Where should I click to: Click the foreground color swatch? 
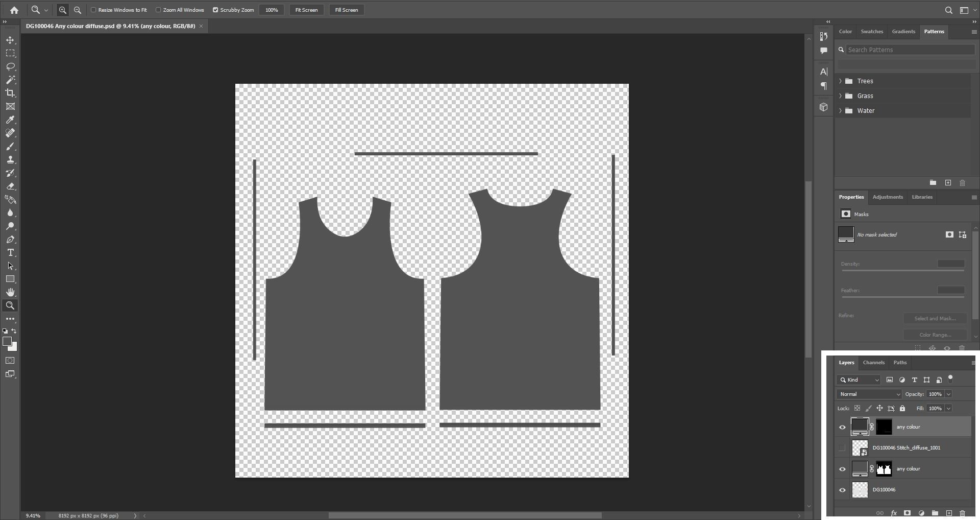[x=6, y=341]
